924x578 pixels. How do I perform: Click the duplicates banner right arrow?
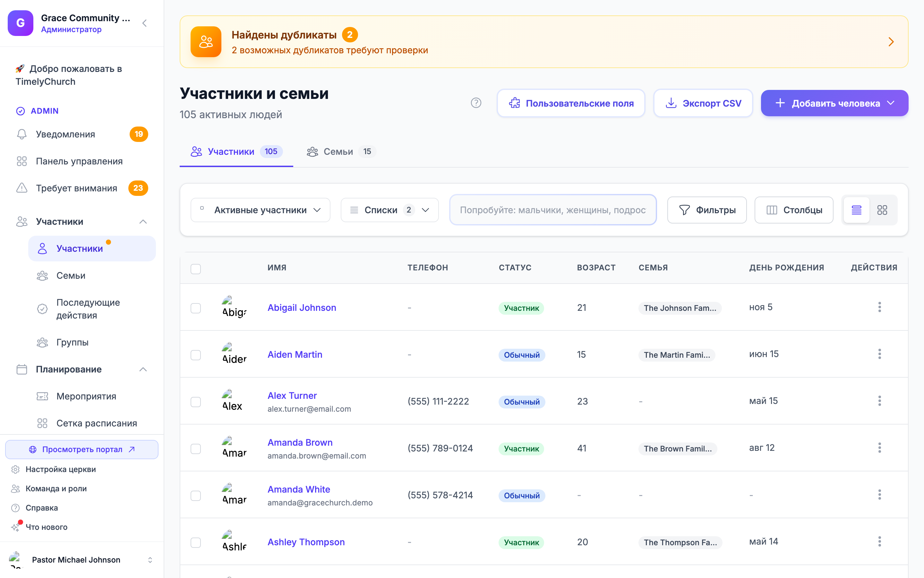point(891,42)
